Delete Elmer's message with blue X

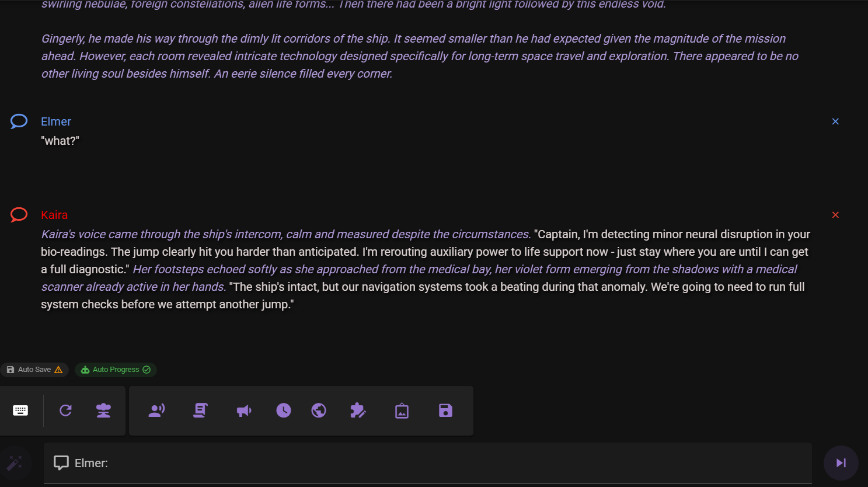pos(835,121)
